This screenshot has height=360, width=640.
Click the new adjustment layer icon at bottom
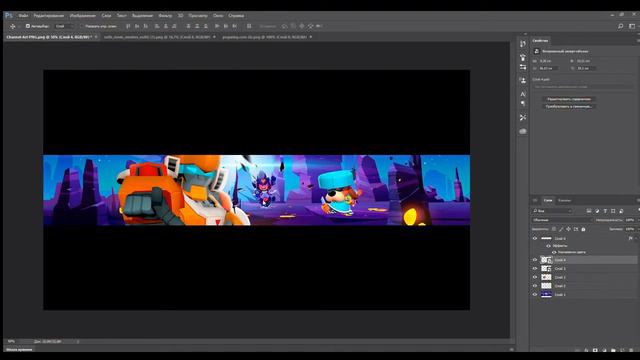point(604,350)
